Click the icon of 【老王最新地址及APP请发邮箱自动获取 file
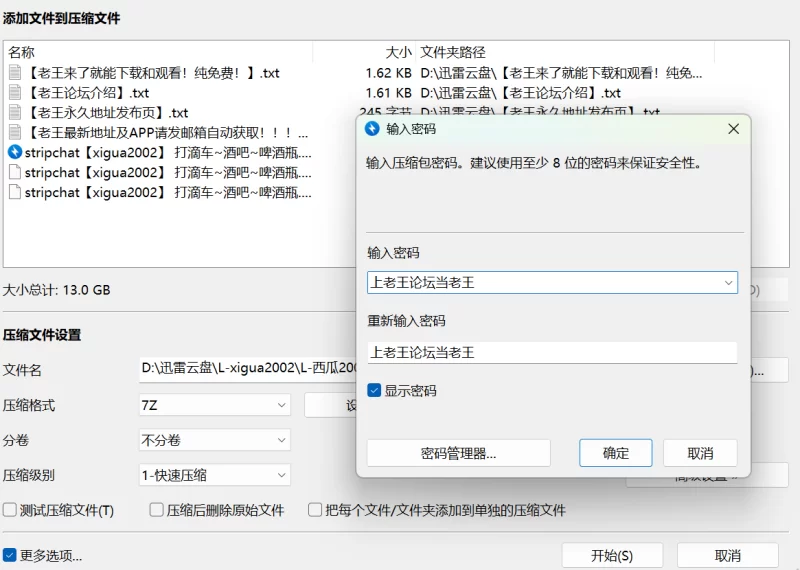800x570 pixels. click(15, 132)
